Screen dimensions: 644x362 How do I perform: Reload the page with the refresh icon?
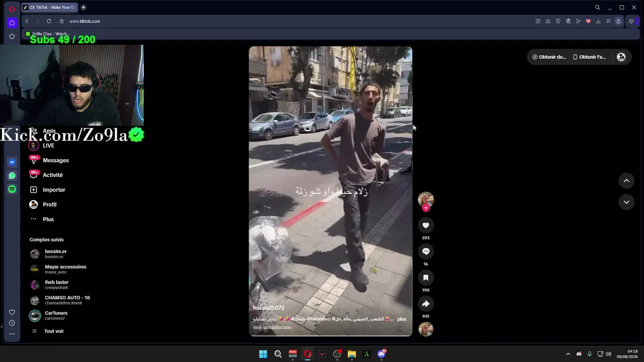point(49,21)
